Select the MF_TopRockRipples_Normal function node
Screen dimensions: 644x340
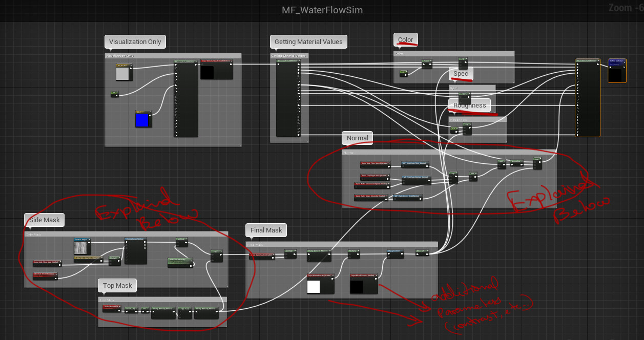[x=416, y=177]
